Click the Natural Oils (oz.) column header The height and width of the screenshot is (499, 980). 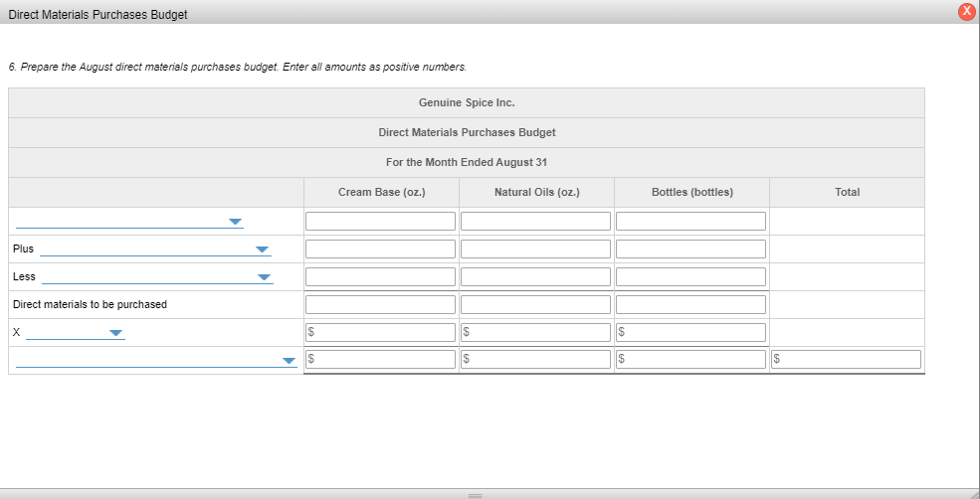tap(537, 193)
